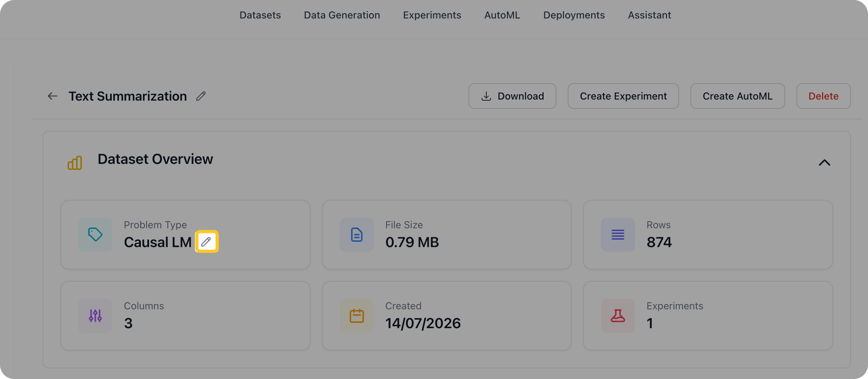This screenshot has height=379, width=868.
Task: Click the Columns sliders icon
Action: [x=95, y=316]
